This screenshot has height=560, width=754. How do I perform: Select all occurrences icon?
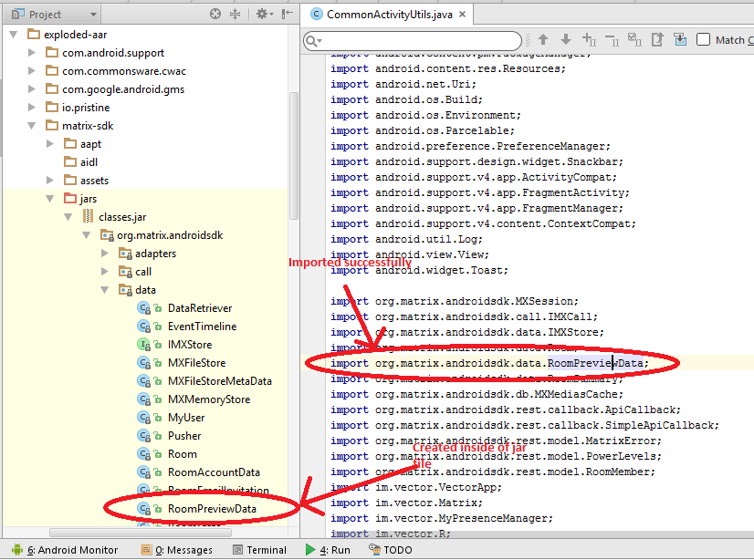click(x=634, y=39)
